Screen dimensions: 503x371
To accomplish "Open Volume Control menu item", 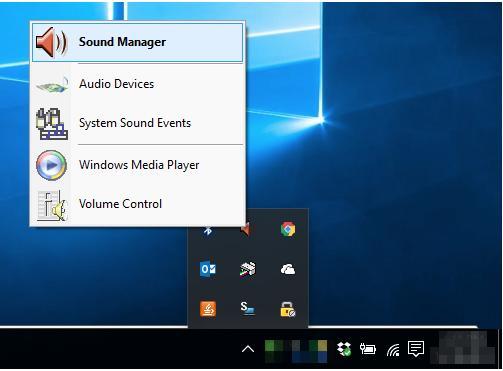I will 137,204.
